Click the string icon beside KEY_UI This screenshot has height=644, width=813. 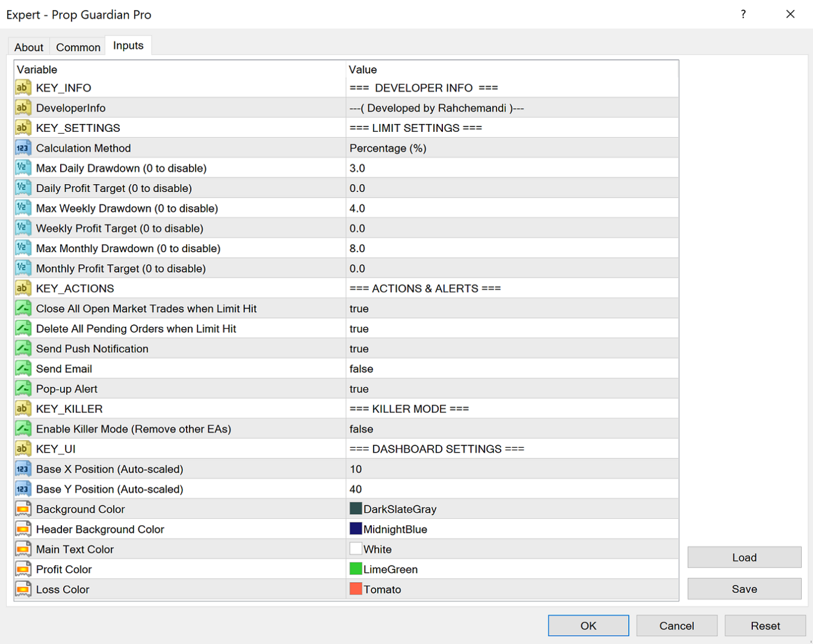[23, 449]
